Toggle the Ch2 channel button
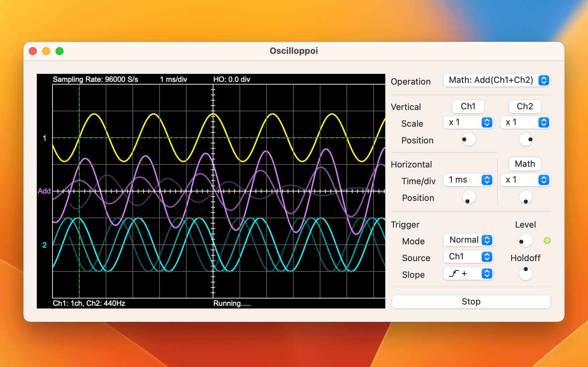The height and width of the screenshot is (367, 588). tap(525, 107)
